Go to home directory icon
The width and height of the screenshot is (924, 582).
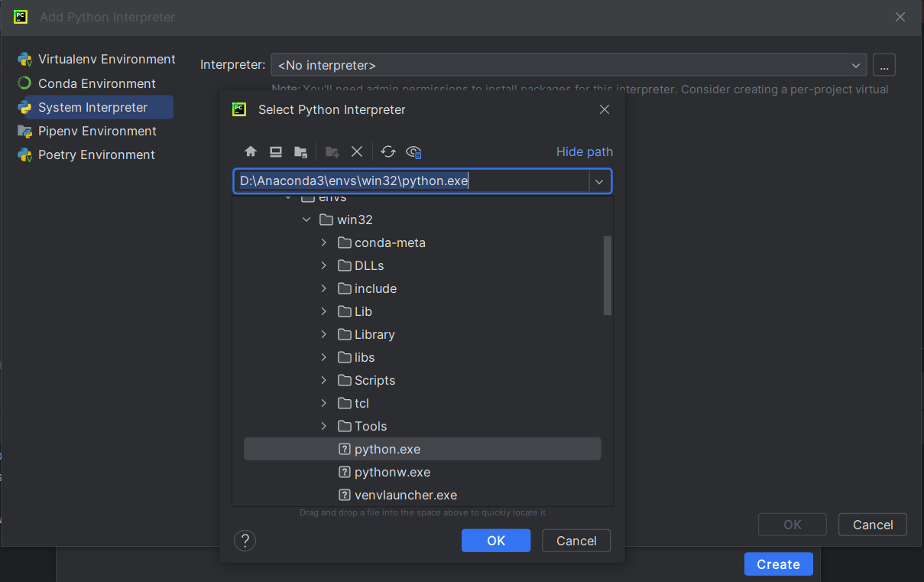pos(250,151)
